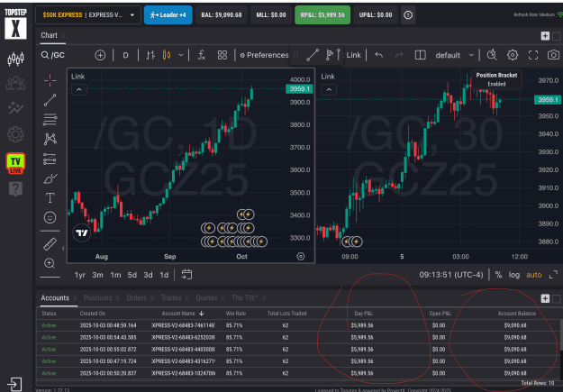Open the fx indicators menu
The image size is (563, 392).
click(x=202, y=55)
